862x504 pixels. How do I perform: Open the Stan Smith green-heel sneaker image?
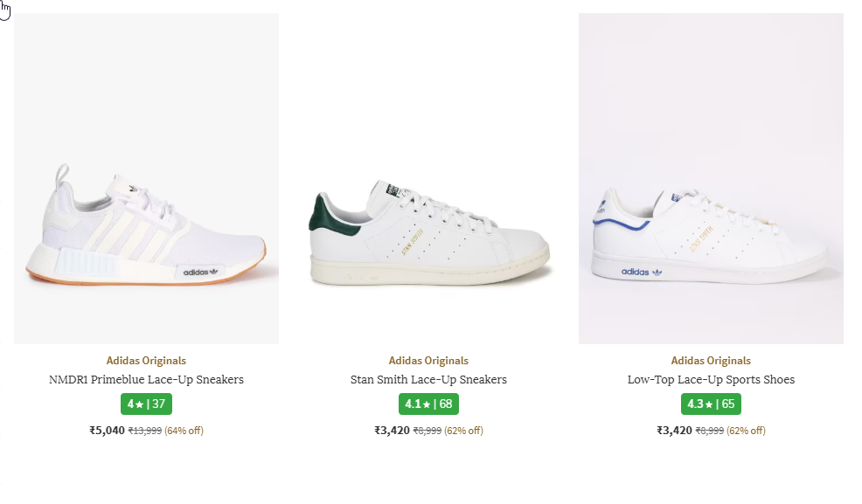pyautogui.click(x=428, y=179)
